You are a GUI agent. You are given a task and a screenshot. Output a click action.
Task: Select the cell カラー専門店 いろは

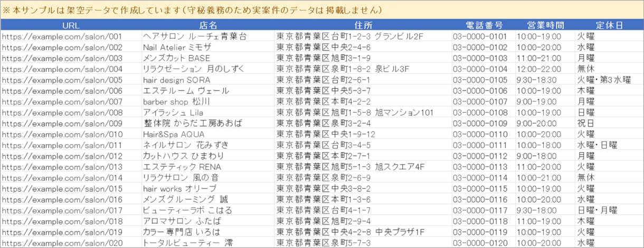(208, 232)
